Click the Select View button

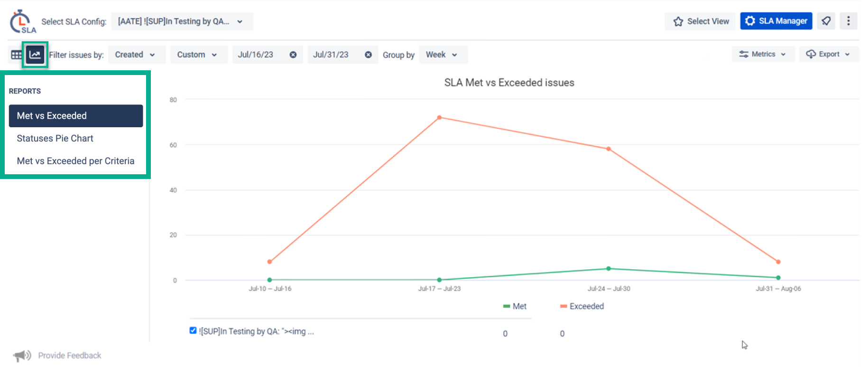point(701,21)
